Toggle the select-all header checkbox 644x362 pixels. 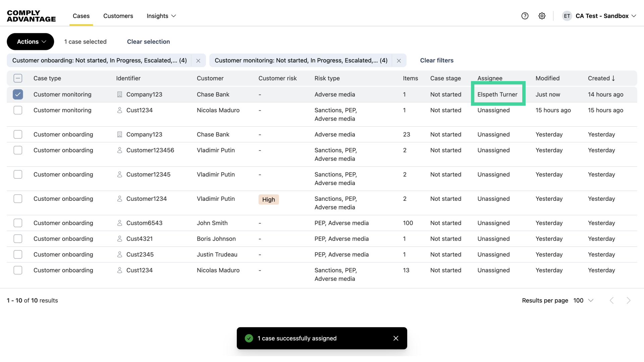point(18,78)
